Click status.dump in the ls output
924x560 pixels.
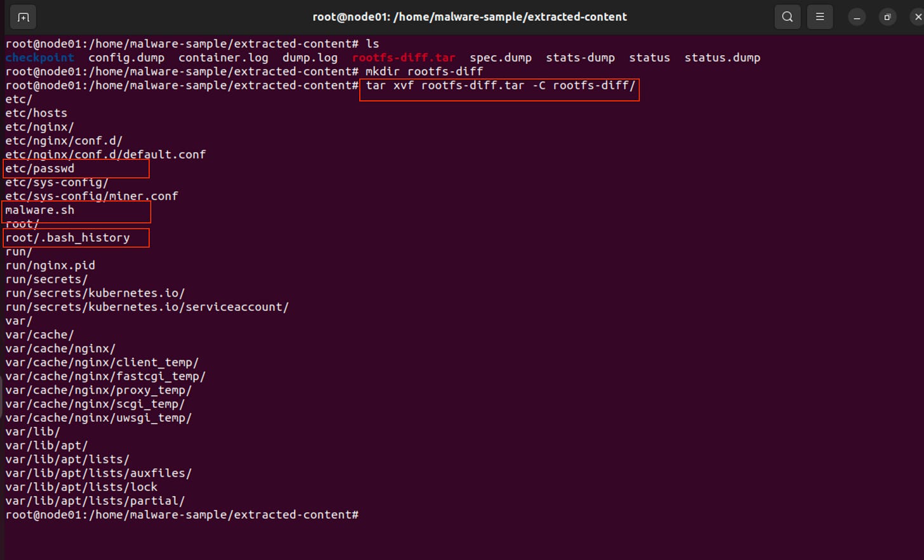pyautogui.click(x=722, y=58)
